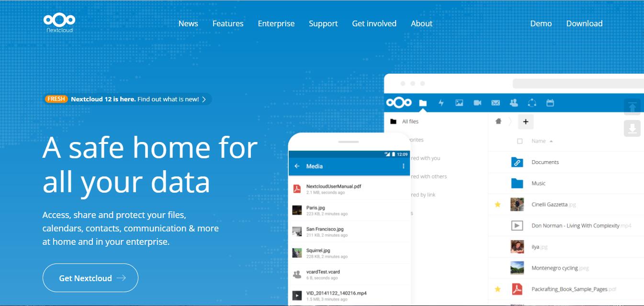Click the vcardTest.vcard file name
The height and width of the screenshot is (306, 644).
(323, 272)
